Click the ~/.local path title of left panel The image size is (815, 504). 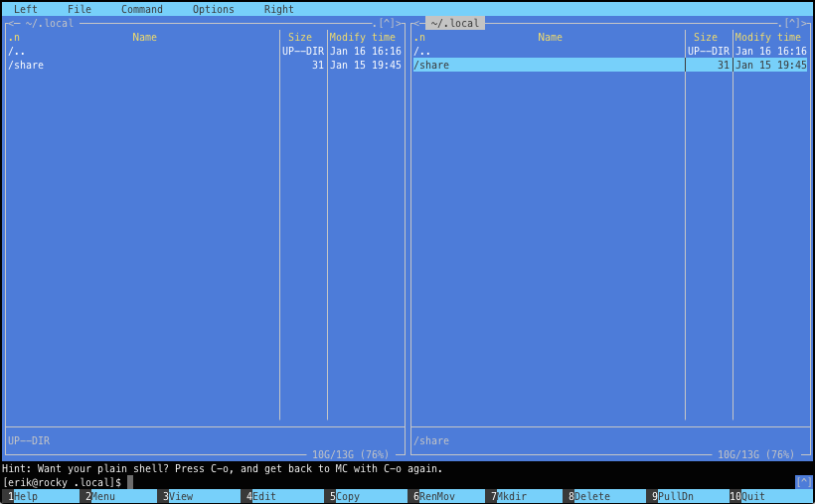click(50, 23)
